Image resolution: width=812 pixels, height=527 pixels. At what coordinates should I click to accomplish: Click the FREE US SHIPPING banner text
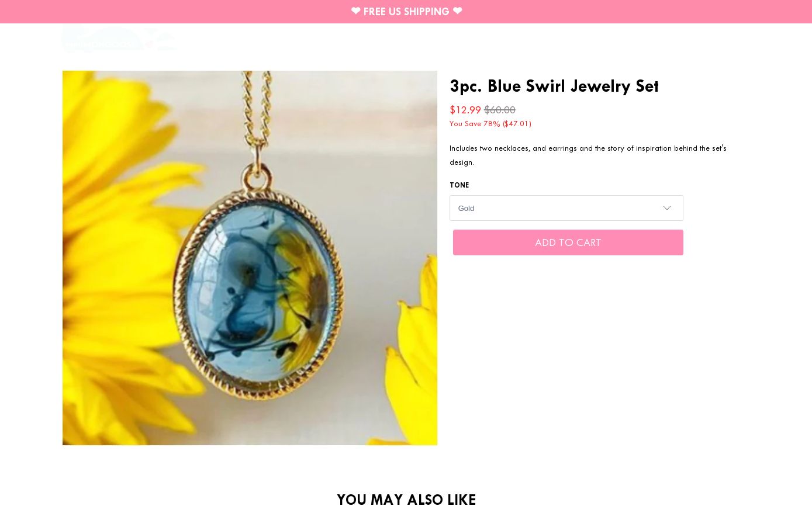tap(406, 12)
